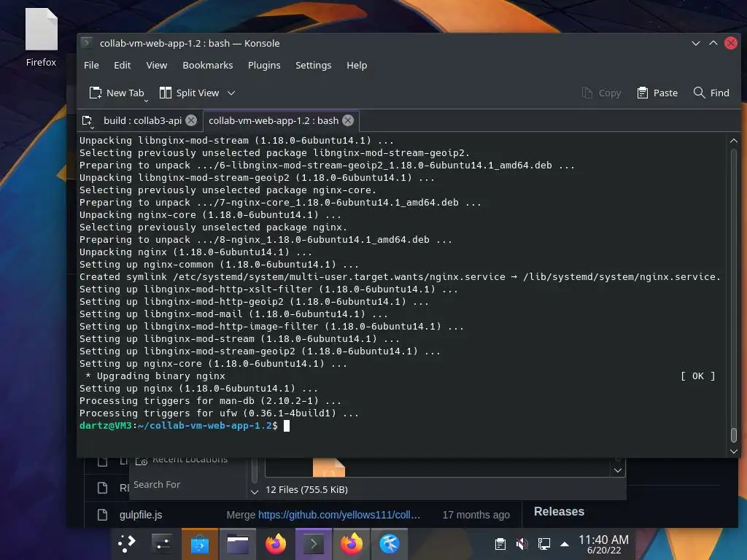This screenshot has height=560, width=747.
Task: Click the terminal prompt line
Action: [x=185, y=426]
